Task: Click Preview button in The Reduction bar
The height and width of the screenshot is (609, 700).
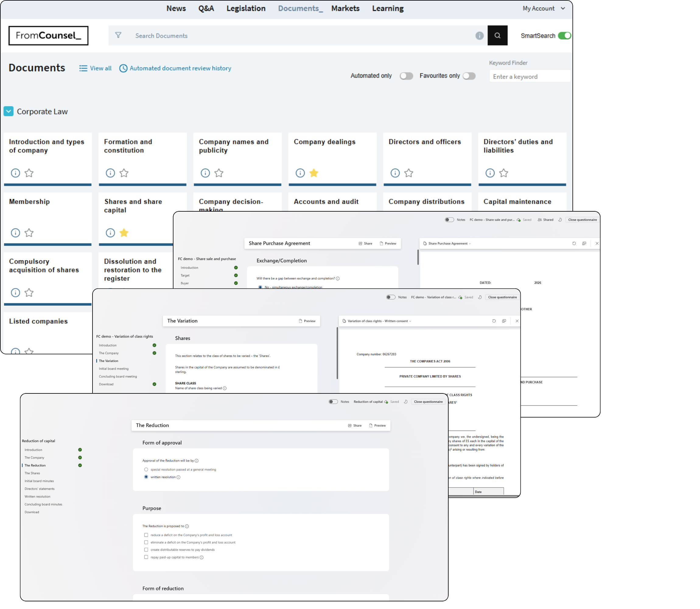Action: (377, 425)
